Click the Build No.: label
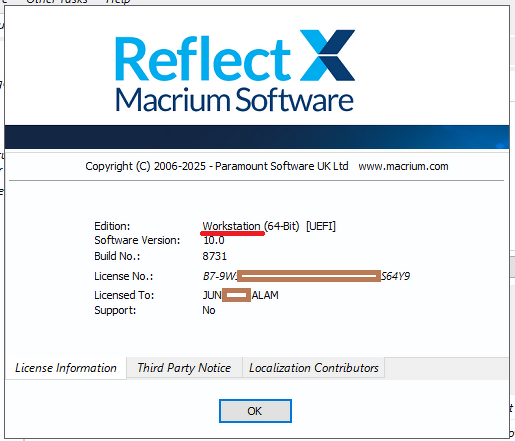 pyautogui.click(x=117, y=256)
